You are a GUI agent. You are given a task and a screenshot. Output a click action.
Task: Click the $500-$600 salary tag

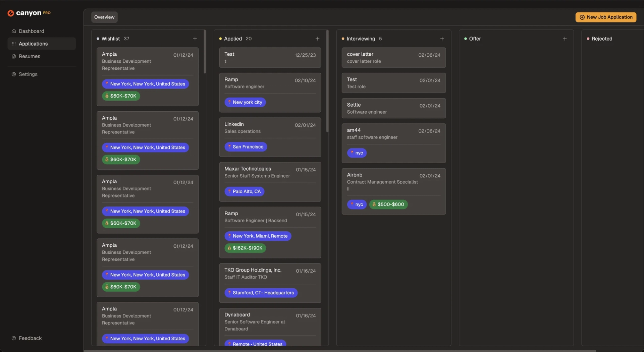click(x=388, y=204)
